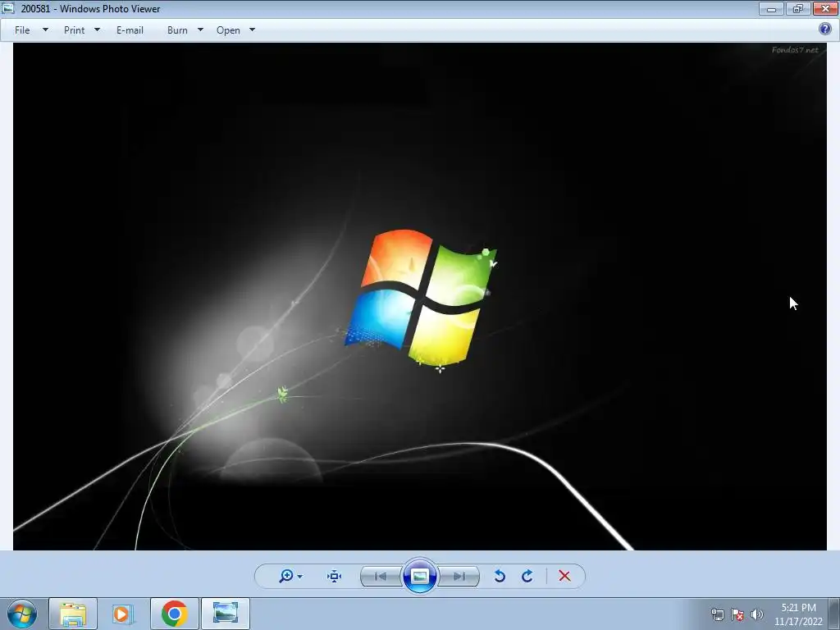The image size is (840, 630).
Task: Play slide show with center button
Action: pos(419,576)
